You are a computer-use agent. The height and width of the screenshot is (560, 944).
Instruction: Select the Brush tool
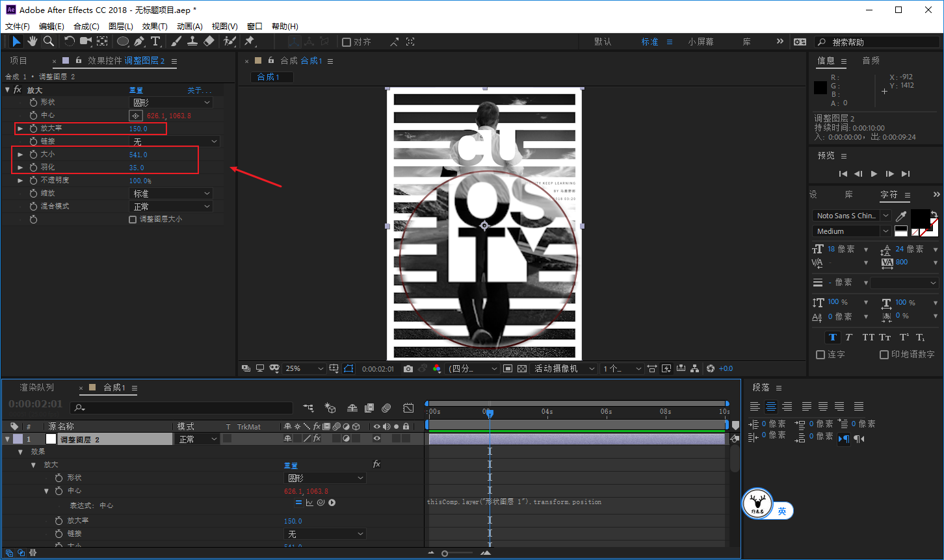(x=176, y=41)
